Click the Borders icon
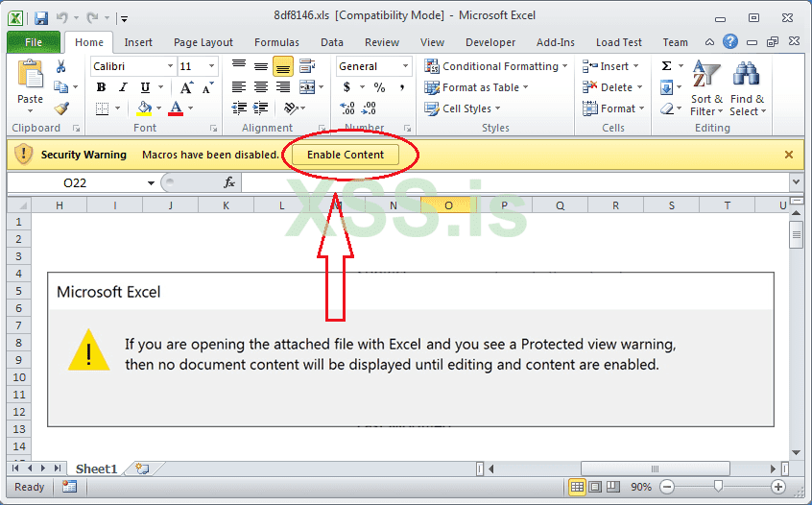This screenshot has height=505, width=812. (102, 108)
